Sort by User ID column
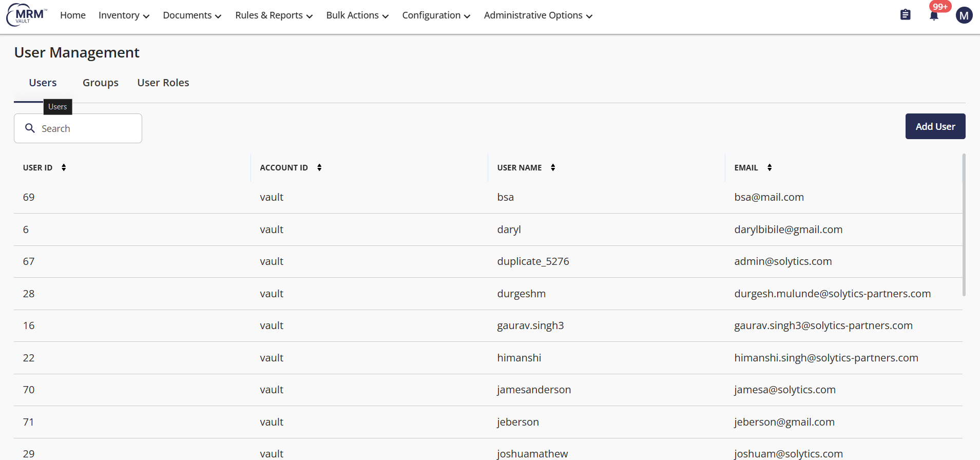 pos(64,167)
